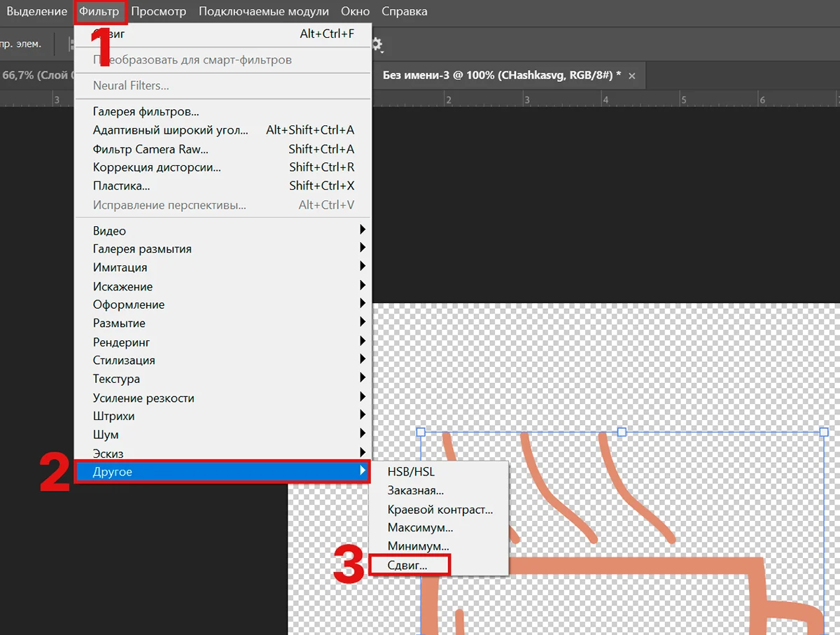The height and width of the screenshot is (635, 840).
Task: Apply the Минимум... filter
Action: (x=438, y=546)
